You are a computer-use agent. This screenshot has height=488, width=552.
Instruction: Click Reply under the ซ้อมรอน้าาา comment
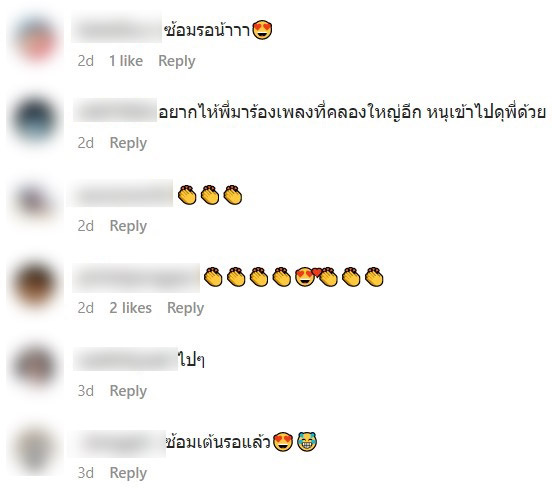[x=177, y=61]
